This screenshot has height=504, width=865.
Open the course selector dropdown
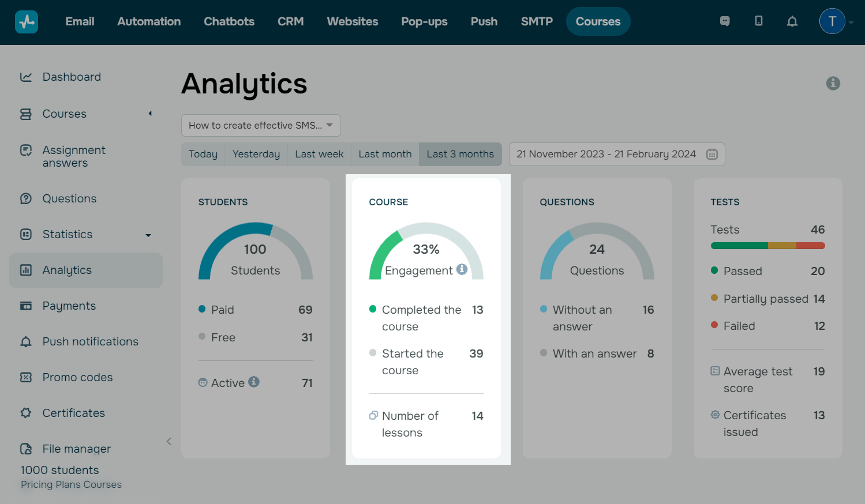(261, 125)
